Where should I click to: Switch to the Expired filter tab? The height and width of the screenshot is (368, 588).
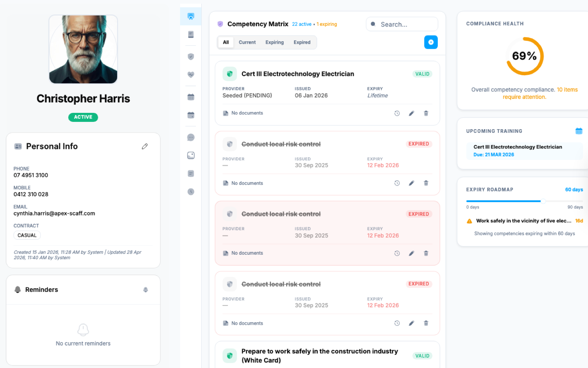point(302,42)
